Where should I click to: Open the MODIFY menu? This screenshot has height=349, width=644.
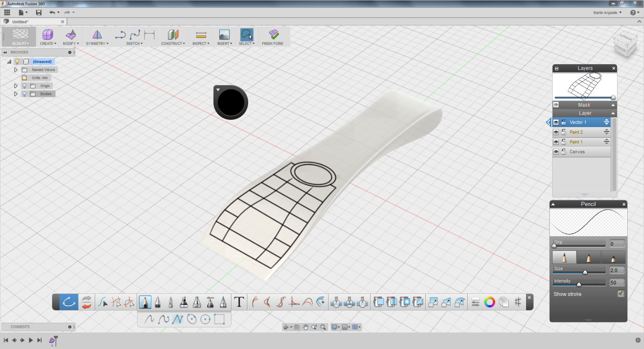click(71, 43)
